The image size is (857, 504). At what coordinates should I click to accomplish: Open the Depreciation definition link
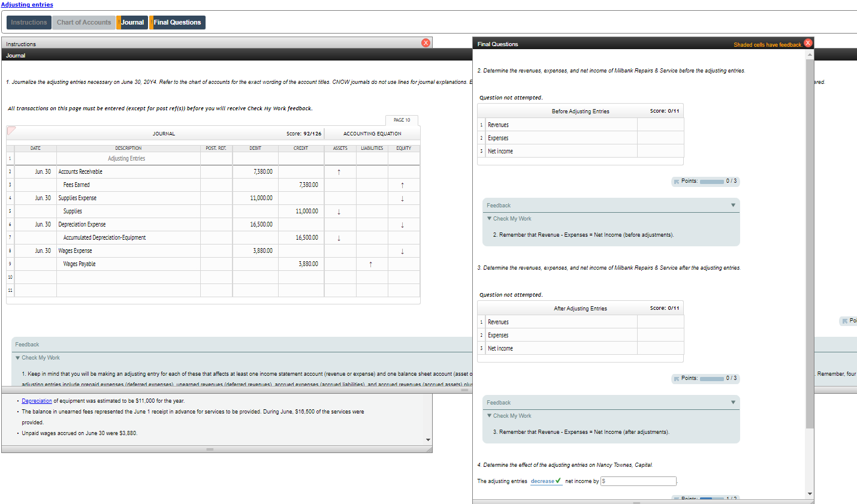(37, 400)
